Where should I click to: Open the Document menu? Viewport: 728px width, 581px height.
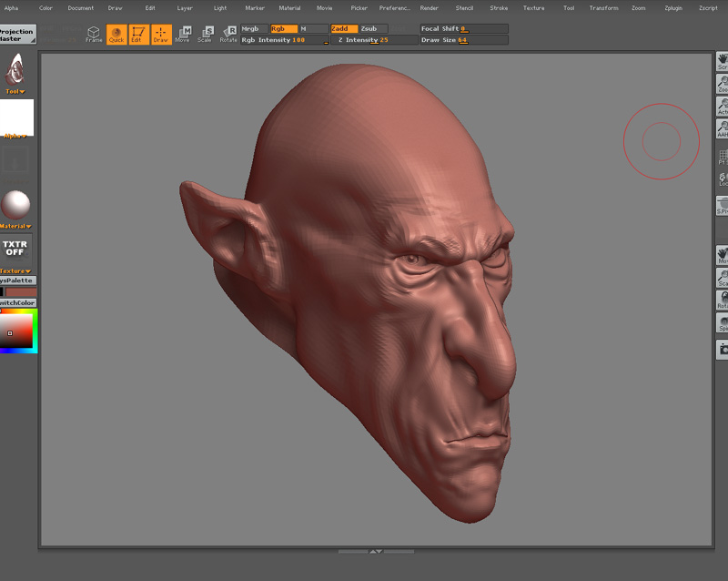80,8
